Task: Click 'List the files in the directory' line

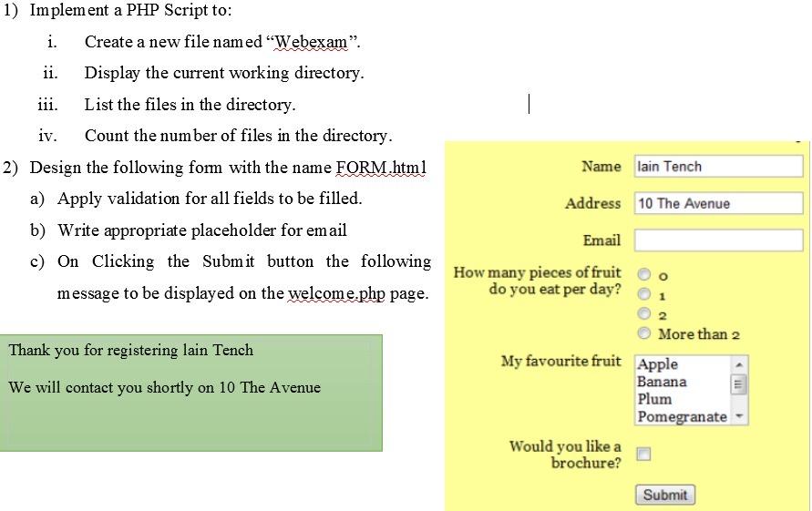Action: point(190,105)
